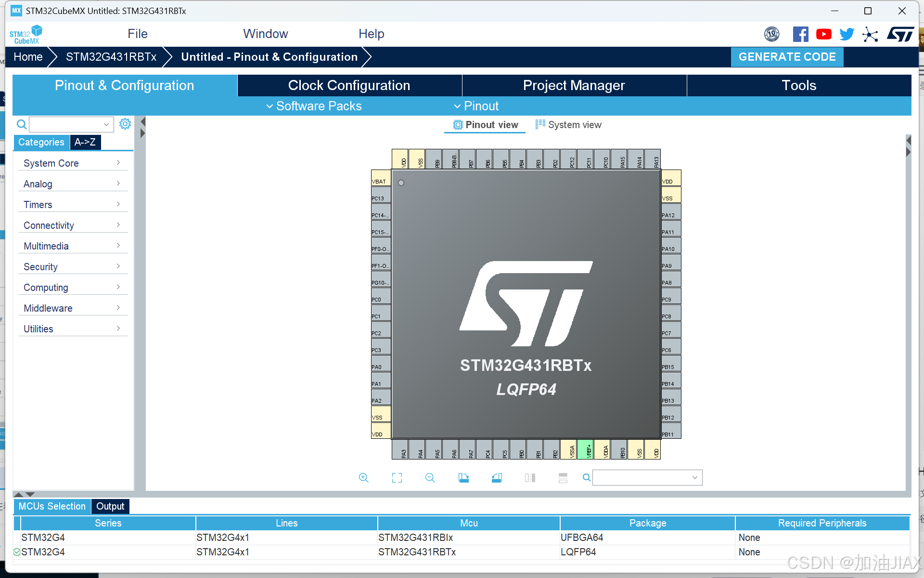Image resolution: width=924 pixels, height=578 pixels.
Task: Click the pin search magnifier icon
Action: (x=587, y=477)
